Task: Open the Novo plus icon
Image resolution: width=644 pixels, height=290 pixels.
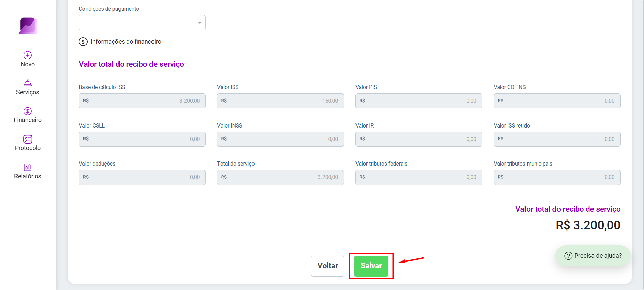Action: tap(28, 55)
